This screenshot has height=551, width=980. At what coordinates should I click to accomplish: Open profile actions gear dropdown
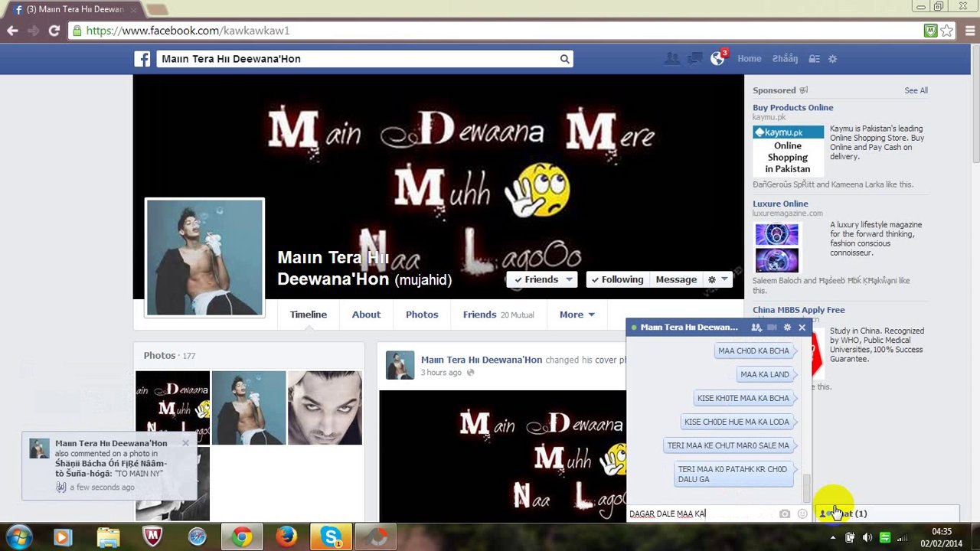(717, 280)
